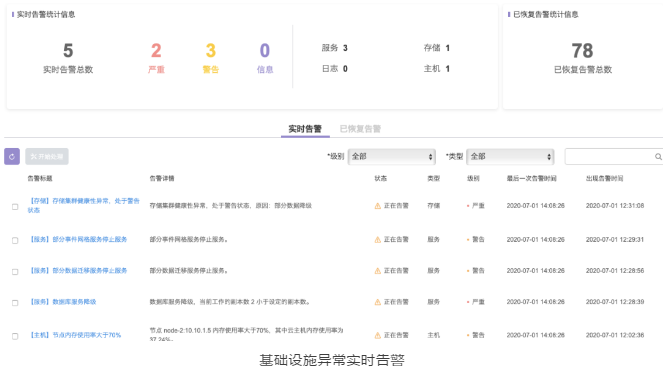Click the 类型 column header
The height and width of the screenshot is (370, 671).
[x=433, y=178]
